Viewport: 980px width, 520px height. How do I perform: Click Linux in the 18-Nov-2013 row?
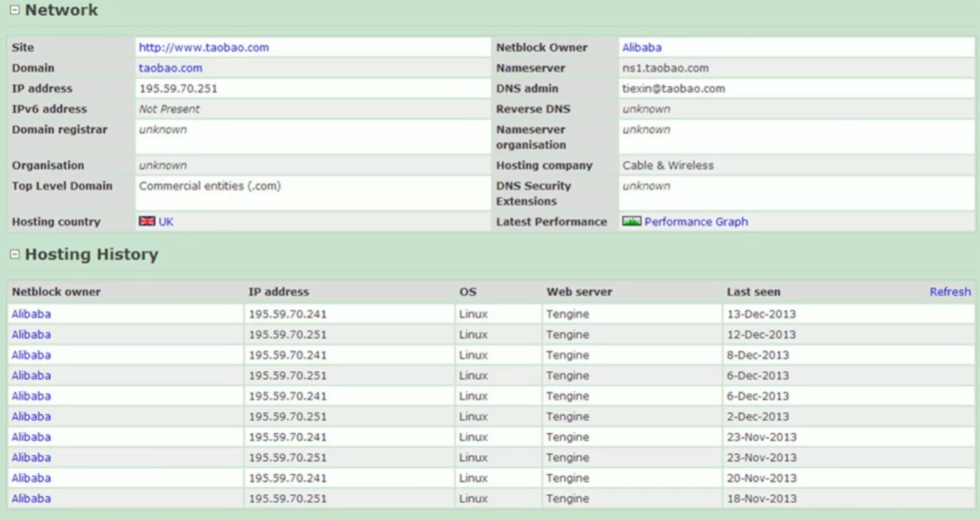(x=473, y=498)
